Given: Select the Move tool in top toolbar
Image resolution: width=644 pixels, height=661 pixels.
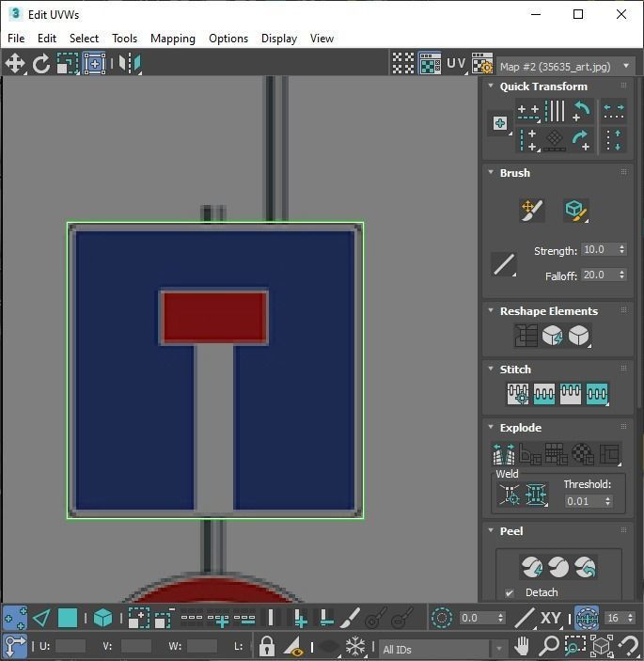Looking at the screenshot, I should click(x=15, y=64).
